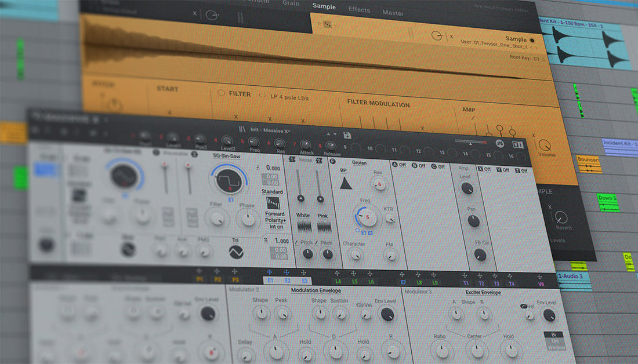Toggle the X Off effect slot
The width and height of the screenshot is (638, 364).
[x=484, y=169]
